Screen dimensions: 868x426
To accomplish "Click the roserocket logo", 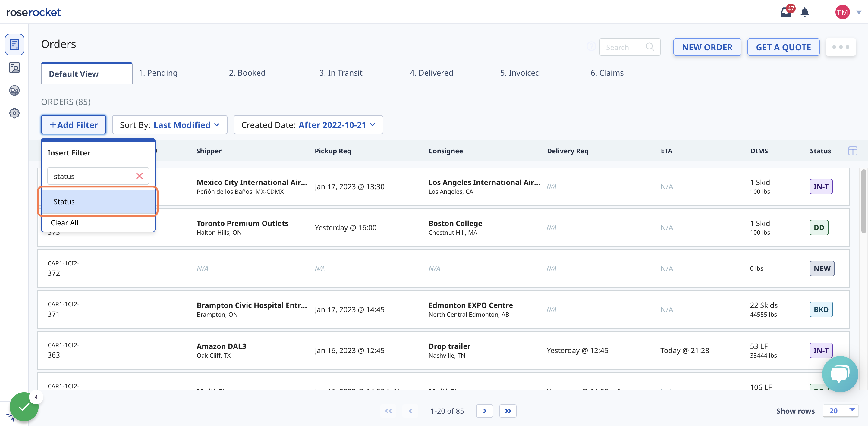I will (33, 12).
